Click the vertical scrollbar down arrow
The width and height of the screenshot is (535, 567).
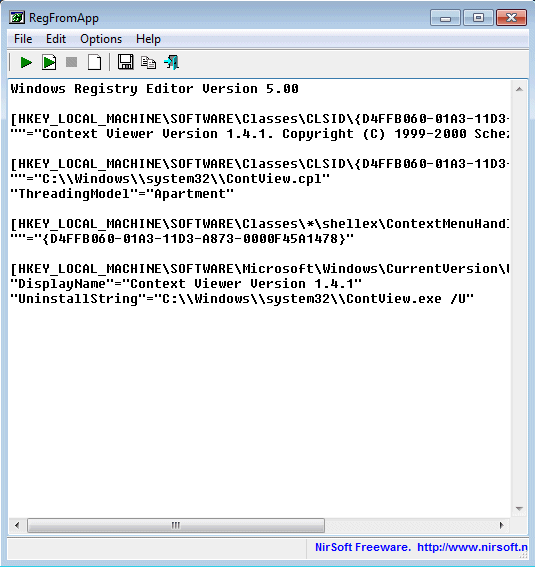point(519,509)
